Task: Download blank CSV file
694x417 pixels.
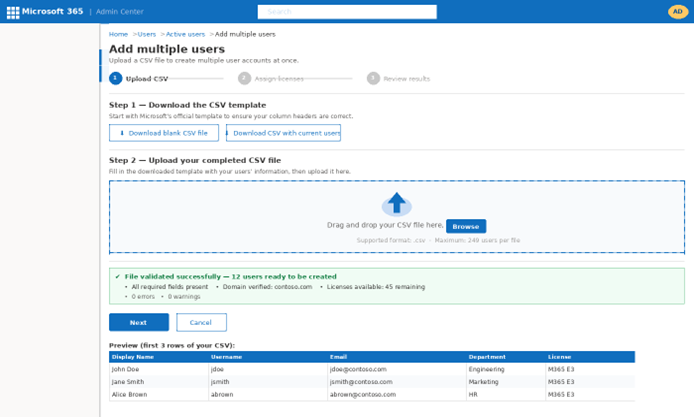Action: (x=164, y=133)
